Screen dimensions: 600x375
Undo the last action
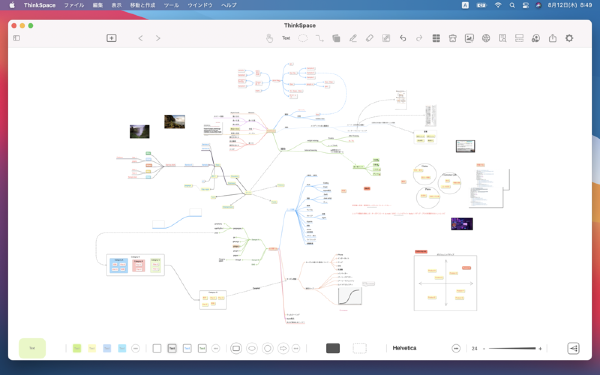click(x=403, y=38)
